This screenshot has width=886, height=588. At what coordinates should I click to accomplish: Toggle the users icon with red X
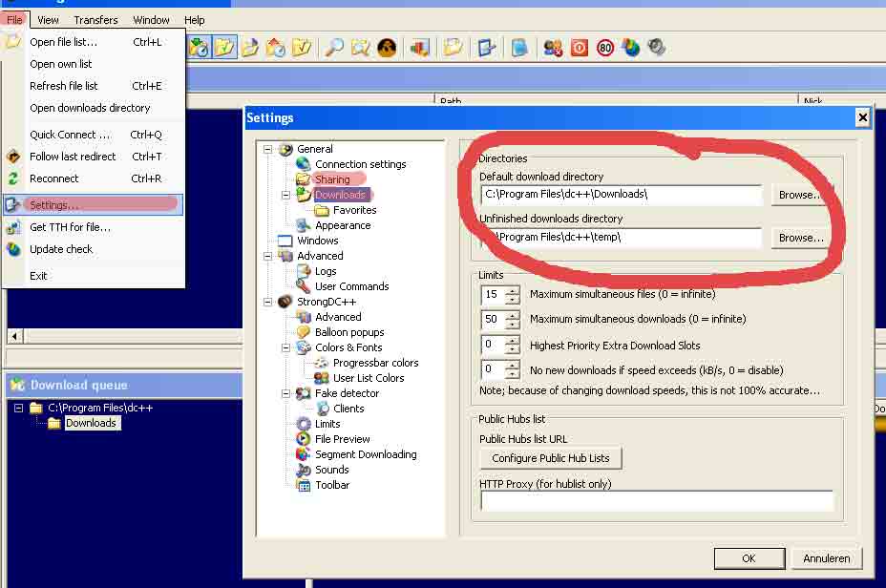tap(553, 48)
